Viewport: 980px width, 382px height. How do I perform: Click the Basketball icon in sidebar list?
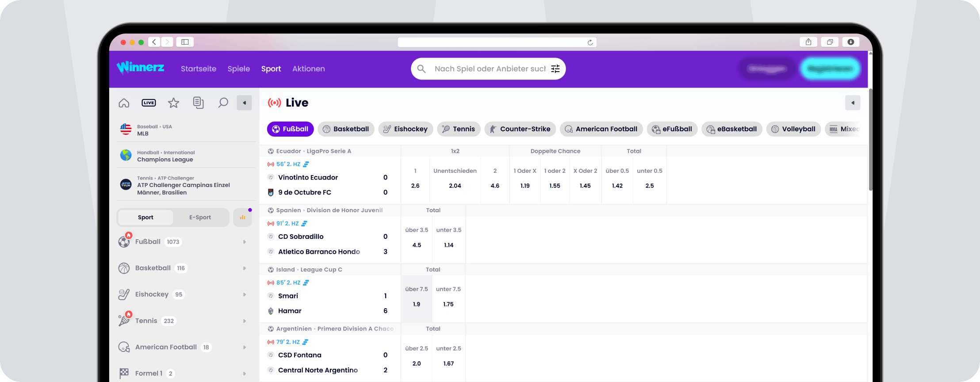pos(124,268)
